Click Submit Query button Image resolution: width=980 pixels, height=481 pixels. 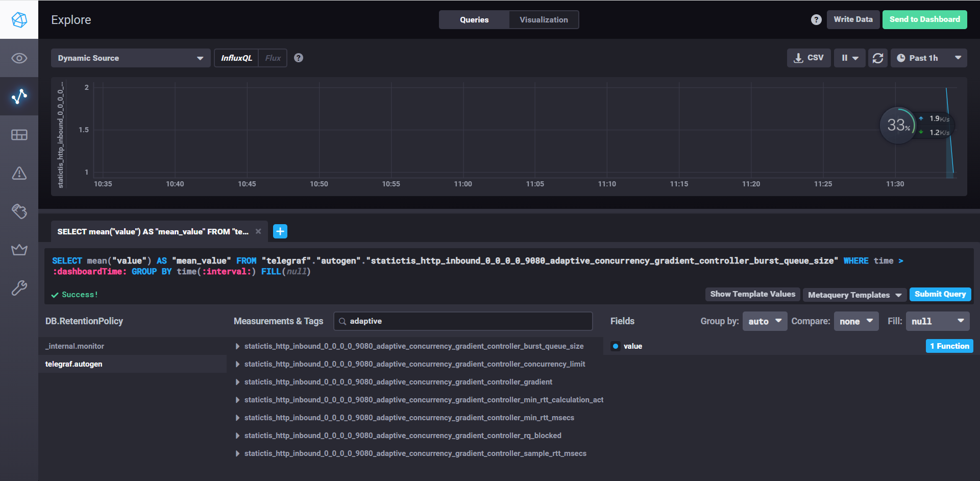tap(940, 294)
